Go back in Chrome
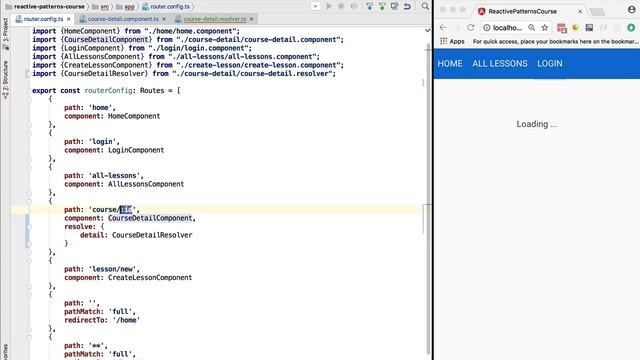 (443, 28)
